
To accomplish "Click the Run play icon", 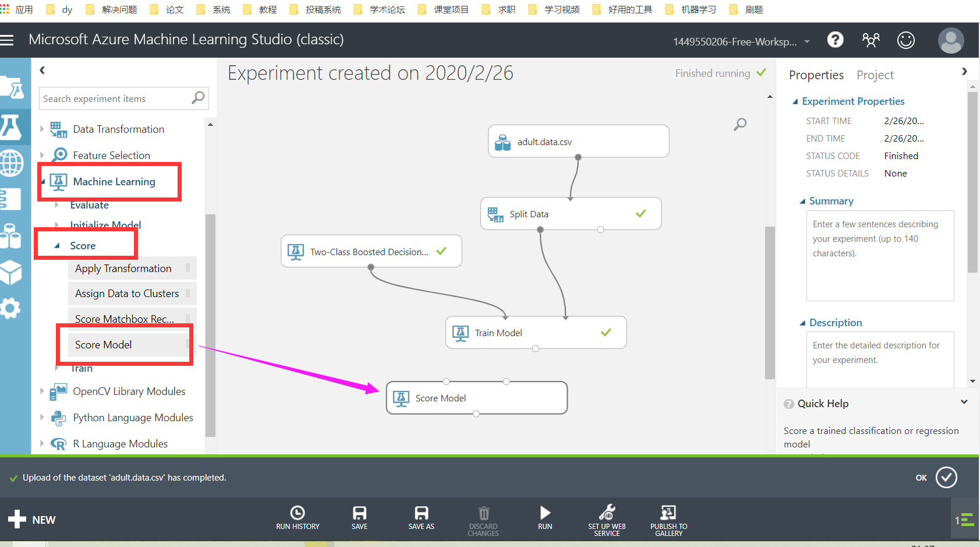I will [545, 513].
